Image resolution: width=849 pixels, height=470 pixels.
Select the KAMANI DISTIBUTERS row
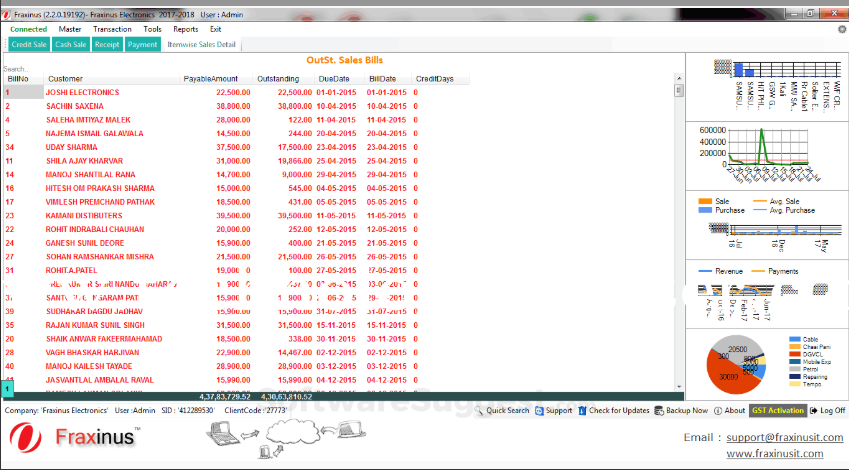(236, 216)
